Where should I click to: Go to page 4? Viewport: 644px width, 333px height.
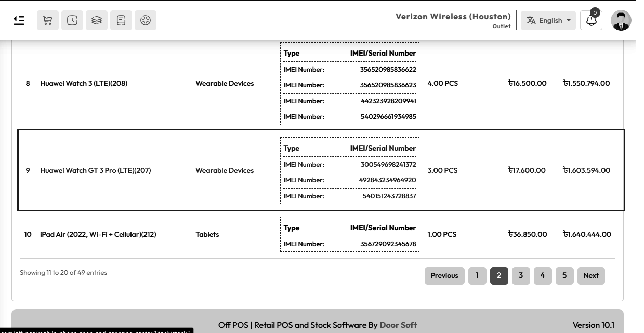pos(543,275)
